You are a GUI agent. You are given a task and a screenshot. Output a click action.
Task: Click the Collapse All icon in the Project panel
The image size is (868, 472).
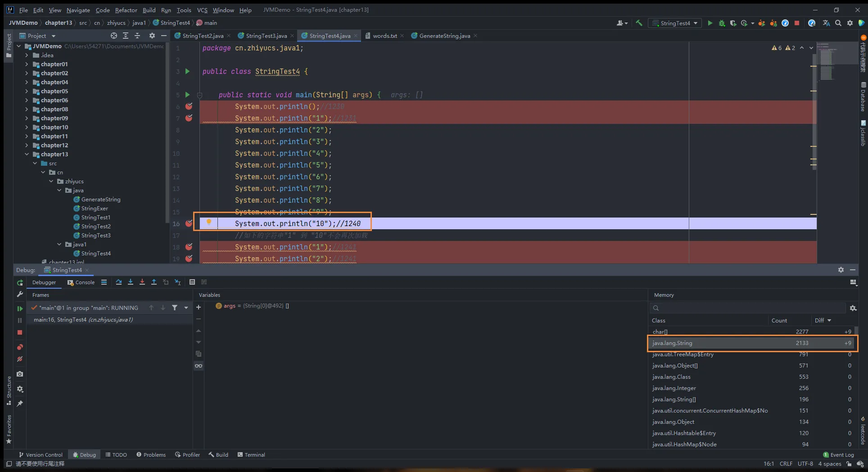tap(137, 36)
